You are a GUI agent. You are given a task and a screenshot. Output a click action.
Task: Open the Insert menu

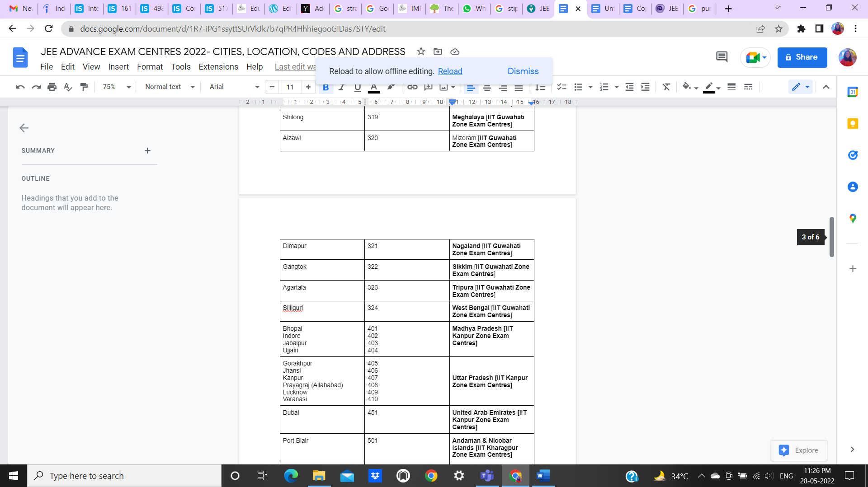[x=118, y=67]
